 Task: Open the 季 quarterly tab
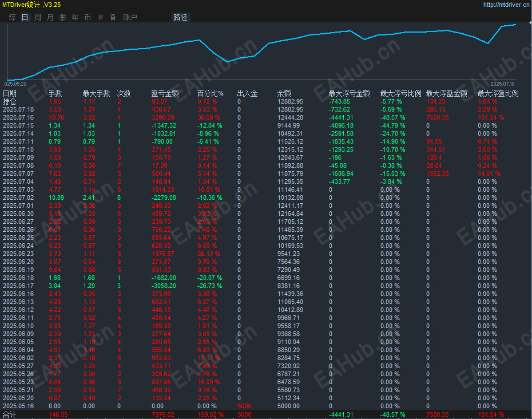[63, 17]
